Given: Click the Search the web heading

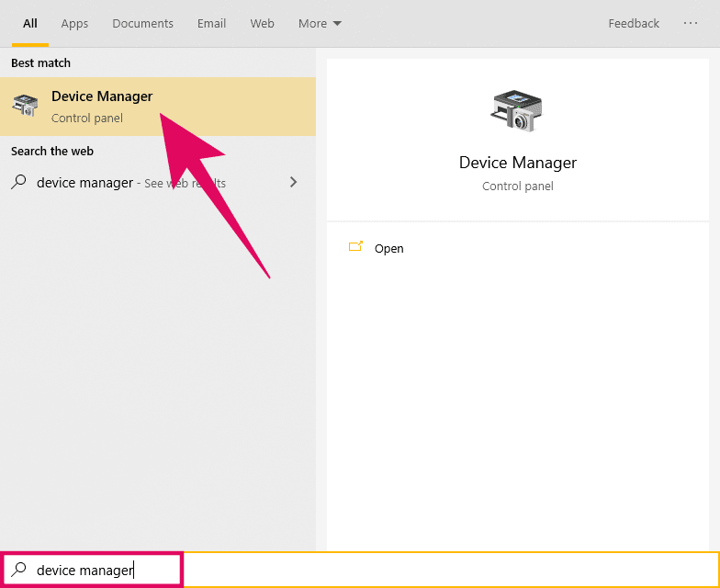Looking at the screenshot, I should click(52, 151).
